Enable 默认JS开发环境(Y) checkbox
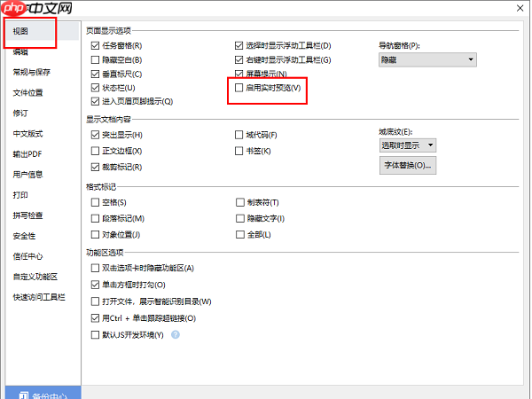This screenshot has width=532, height=399. (x=95, y=335)
